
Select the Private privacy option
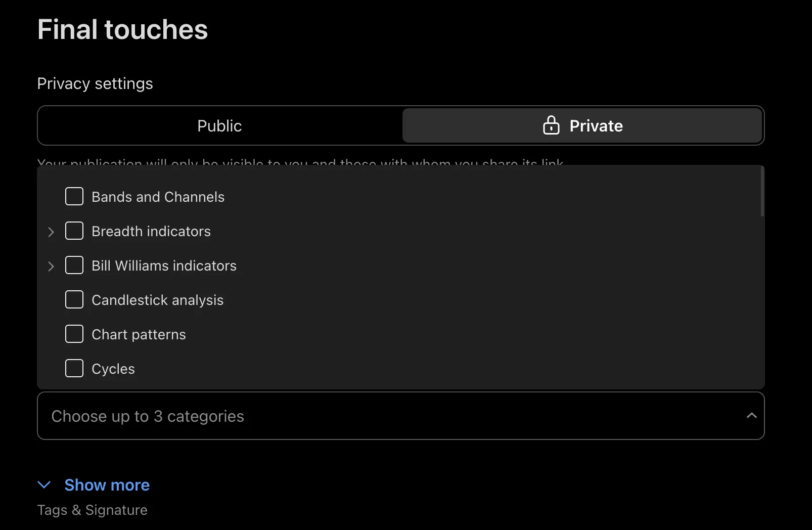point(582,126)
